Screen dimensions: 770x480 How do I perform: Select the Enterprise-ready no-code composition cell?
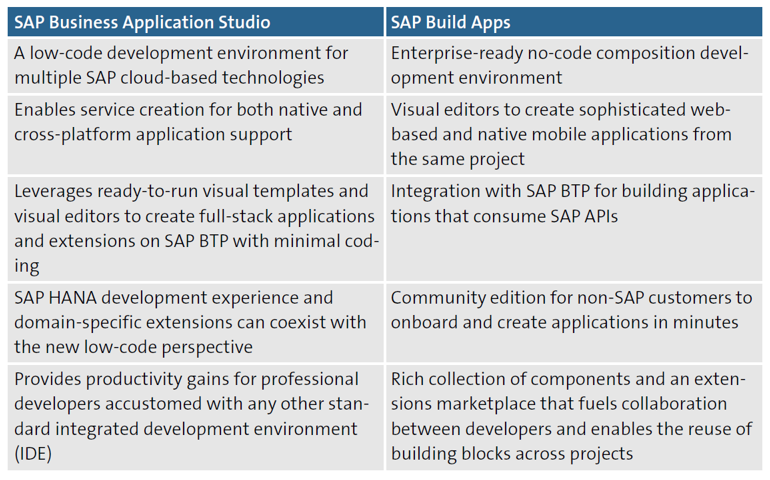click(574, 65)
